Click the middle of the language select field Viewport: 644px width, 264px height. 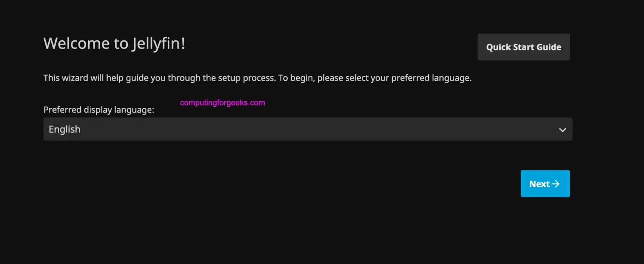(x=308, y=129)
